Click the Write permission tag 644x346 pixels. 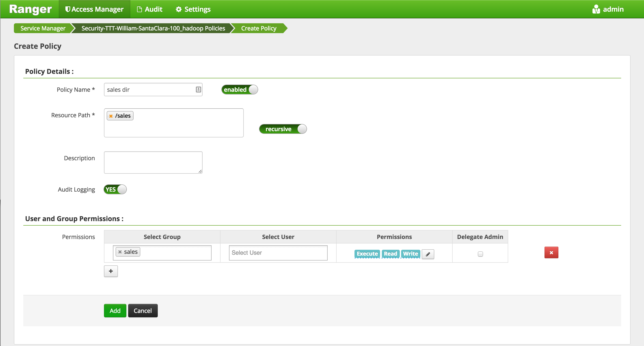click(410, 254)
